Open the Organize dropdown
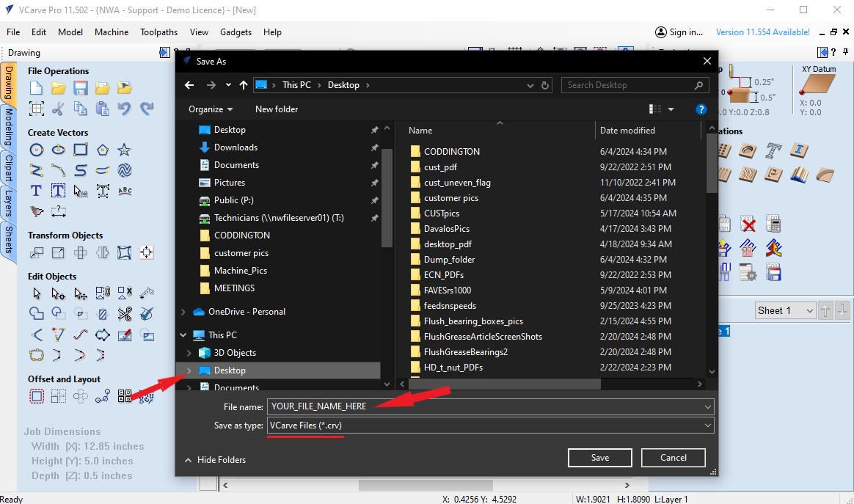The image size is (854, 504). 211,109
